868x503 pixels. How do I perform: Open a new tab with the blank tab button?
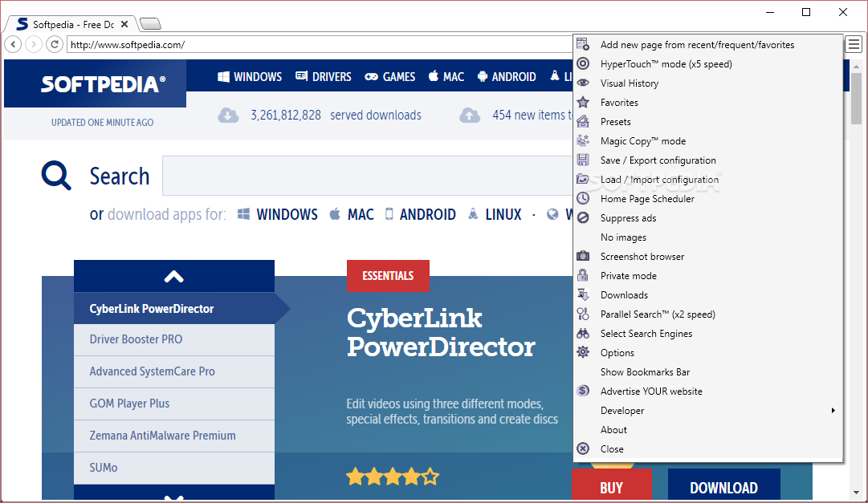tap(150, 24)
